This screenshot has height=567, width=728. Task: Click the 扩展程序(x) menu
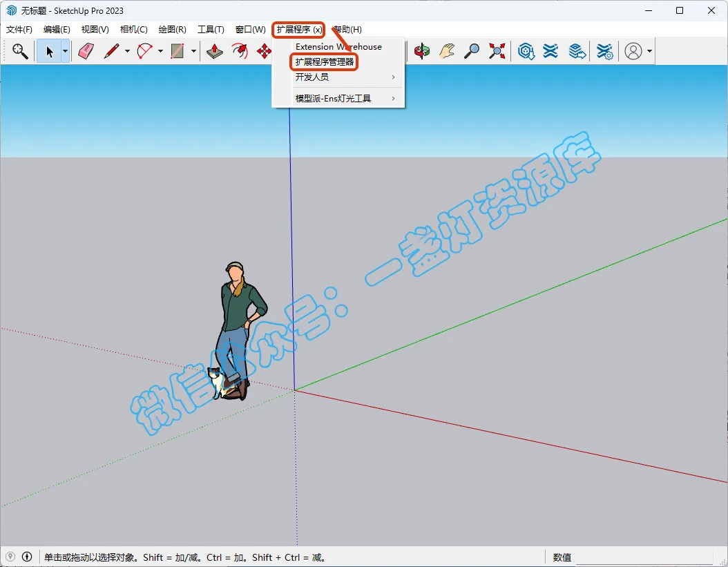pyautogui.click(x=298, y=30)
